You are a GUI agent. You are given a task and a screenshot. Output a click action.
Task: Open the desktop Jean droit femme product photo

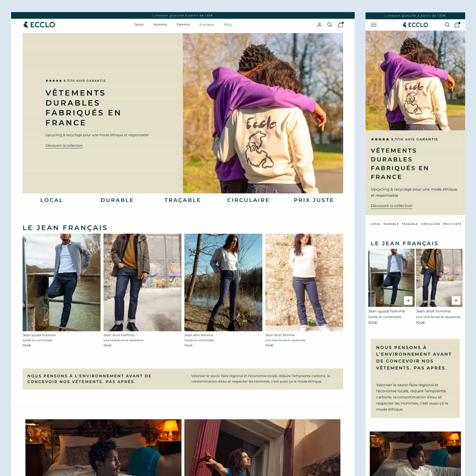click(x=304, y=282)
